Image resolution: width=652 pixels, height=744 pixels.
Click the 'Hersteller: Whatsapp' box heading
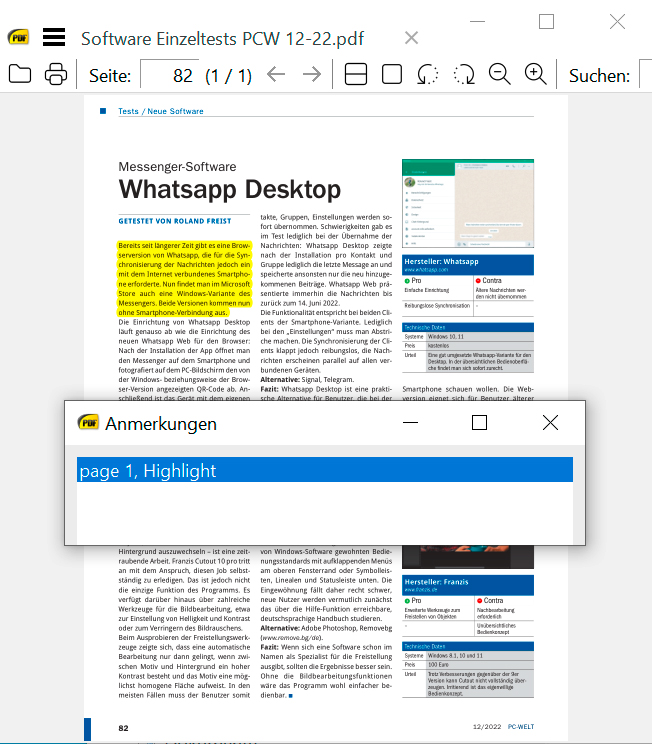pos(441,261)
